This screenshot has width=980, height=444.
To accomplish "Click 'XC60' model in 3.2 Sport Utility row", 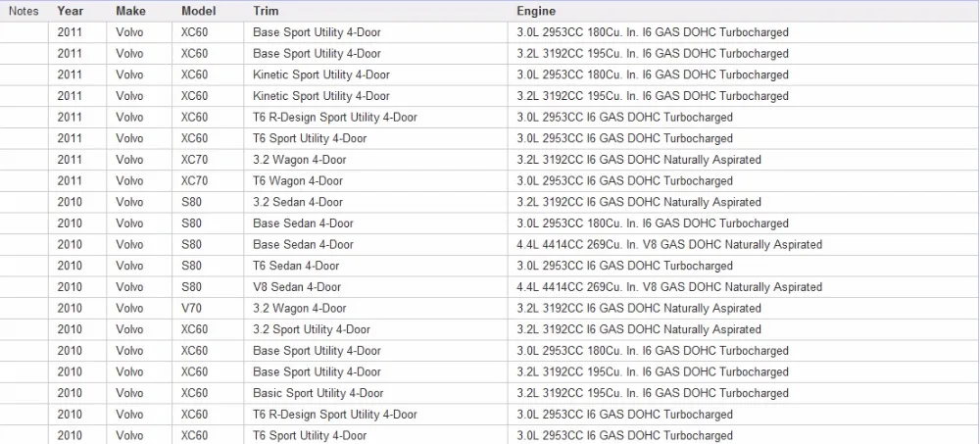I will [208, 329].
